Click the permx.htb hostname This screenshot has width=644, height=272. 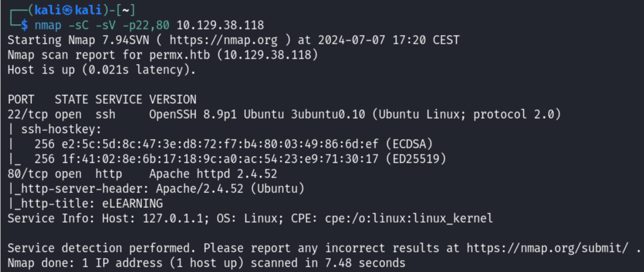coord(179,55)
